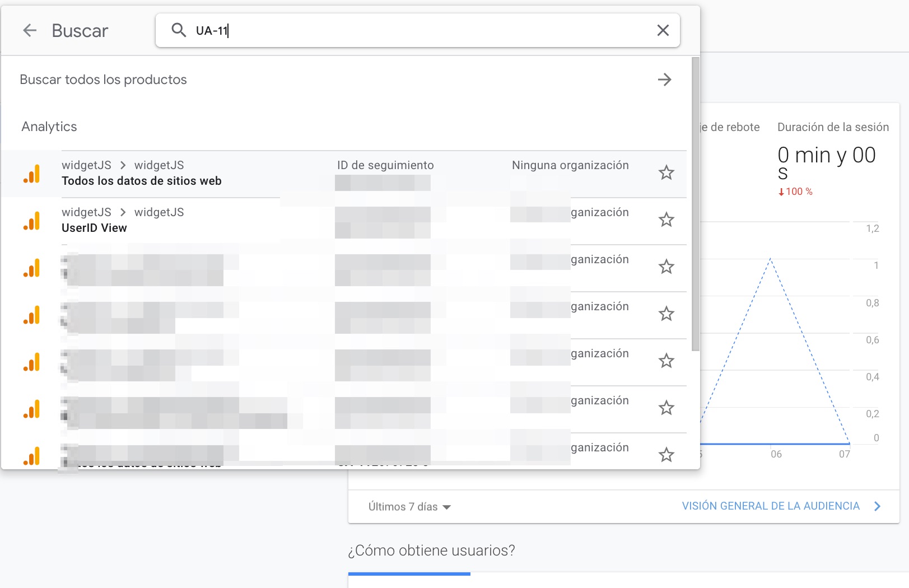Open the Todos los datos de sitios web view

pos(344,174)
